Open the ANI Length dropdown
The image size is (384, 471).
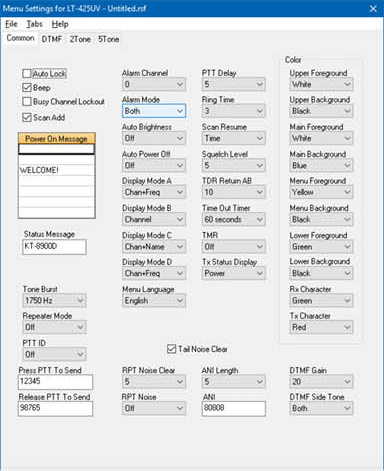click(x=233, y=382)
